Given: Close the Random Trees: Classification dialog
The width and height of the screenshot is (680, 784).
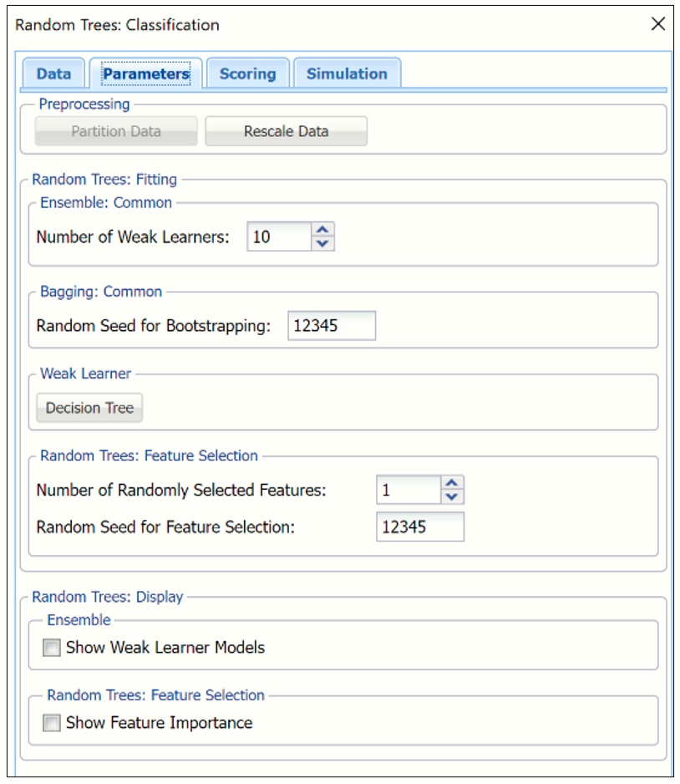Looking at the screenshot, I should (x=658, y=24).
